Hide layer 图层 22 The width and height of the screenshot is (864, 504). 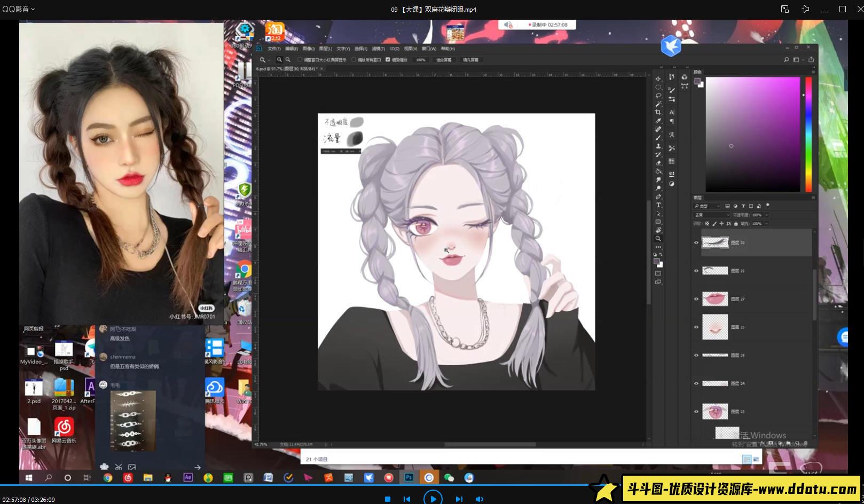click(696, 271)
